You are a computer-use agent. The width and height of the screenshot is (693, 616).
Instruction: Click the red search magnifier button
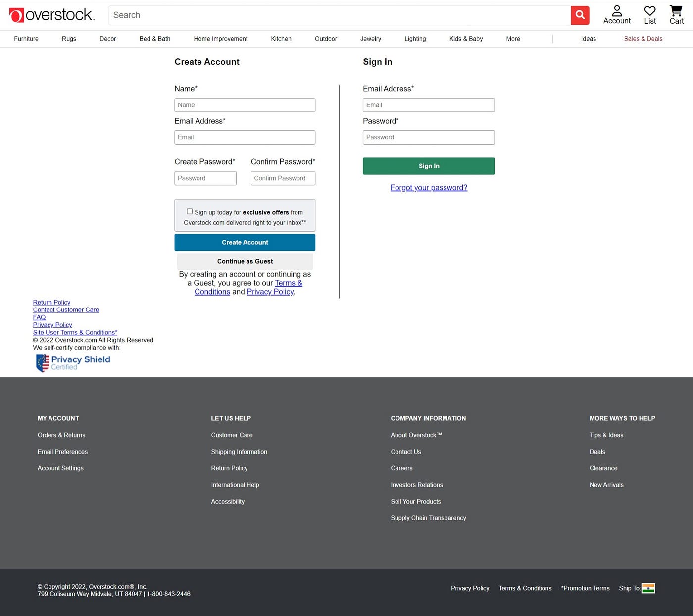[580, 15]
